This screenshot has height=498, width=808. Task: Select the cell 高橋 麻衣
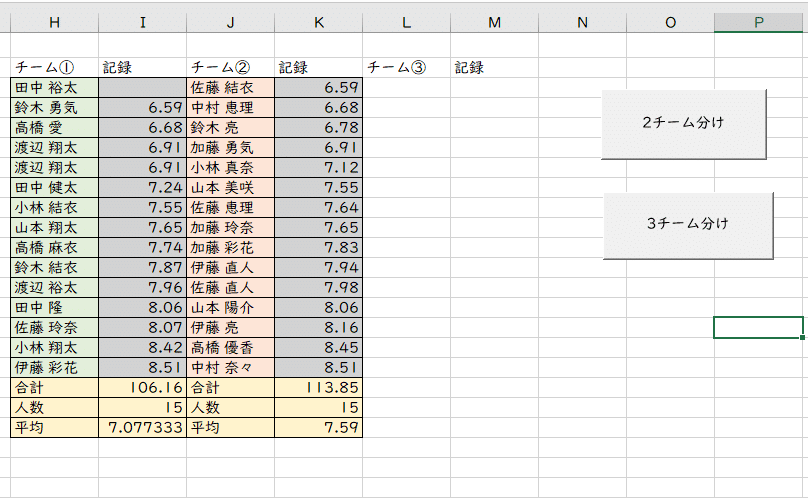[x=54, y=248]
